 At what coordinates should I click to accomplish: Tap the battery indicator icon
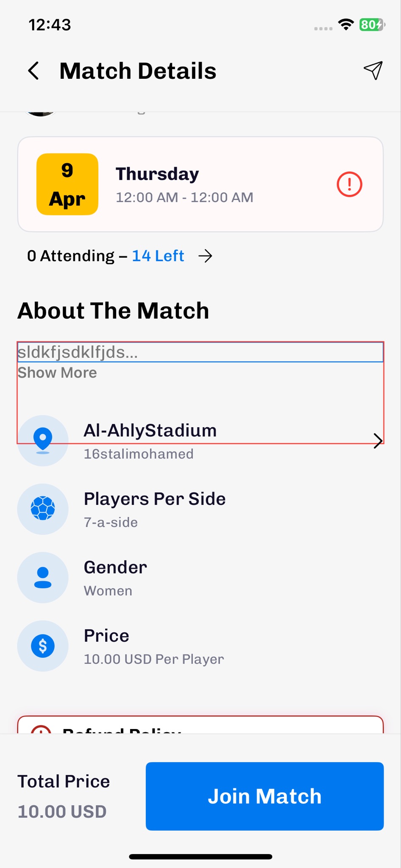tap(372, 25)
